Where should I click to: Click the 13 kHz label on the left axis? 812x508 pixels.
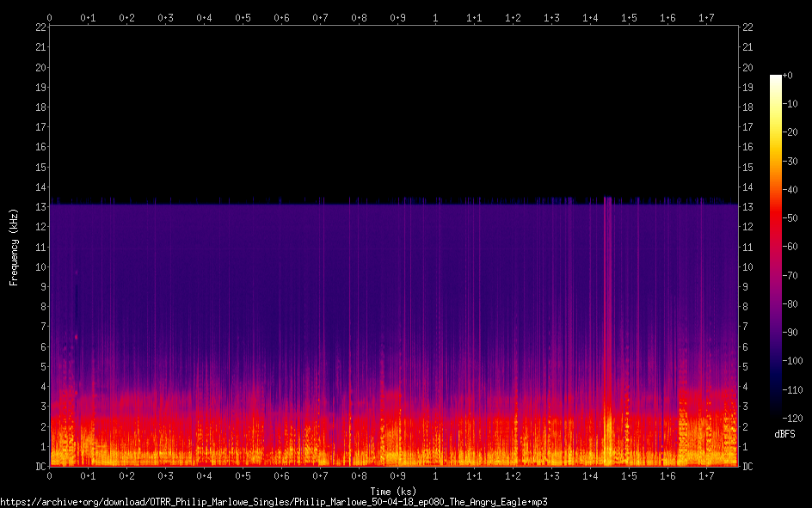40,207
